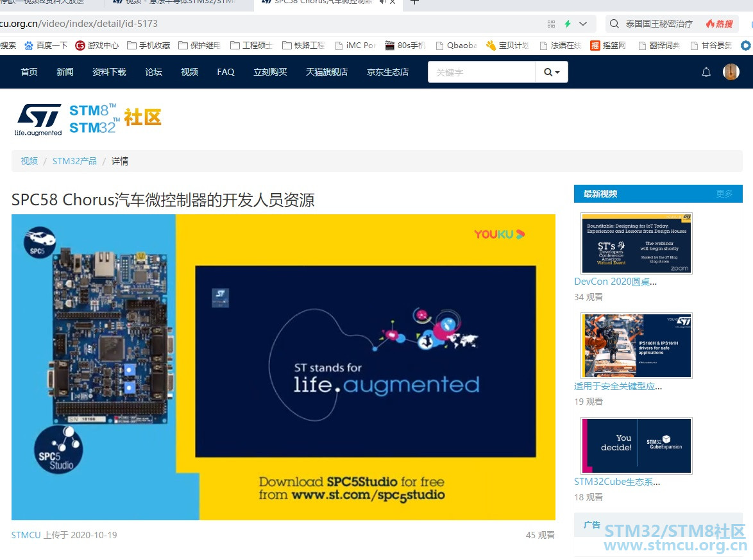Click the DevCon roundtable video thumbnail
753x560 pixels.
(636, 244)
